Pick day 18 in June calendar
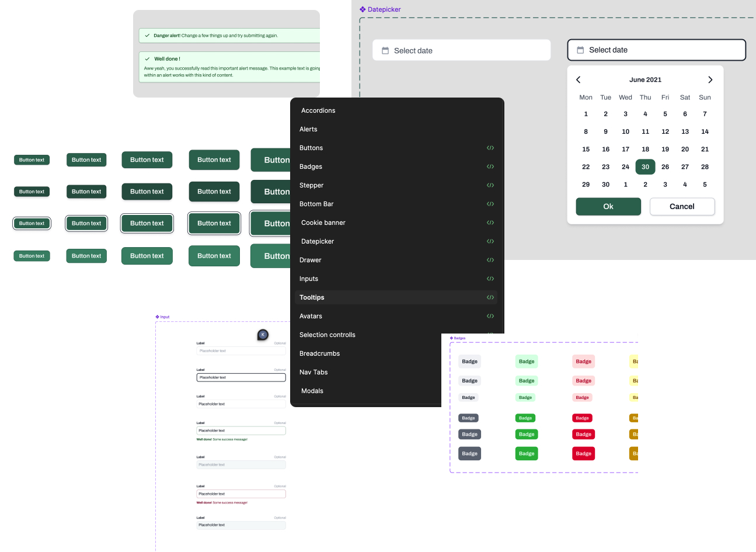The width and height of the screenshot is (756, 552). (645, 149)
